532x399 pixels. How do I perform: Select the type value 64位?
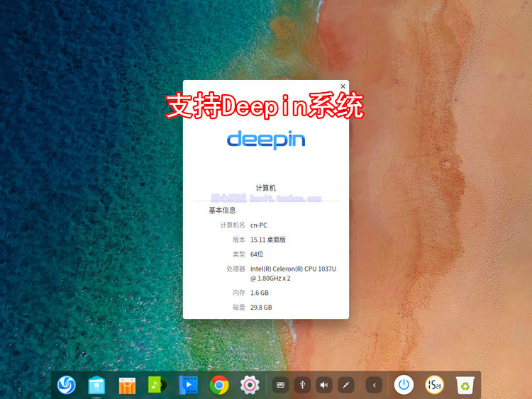point(257,254)
